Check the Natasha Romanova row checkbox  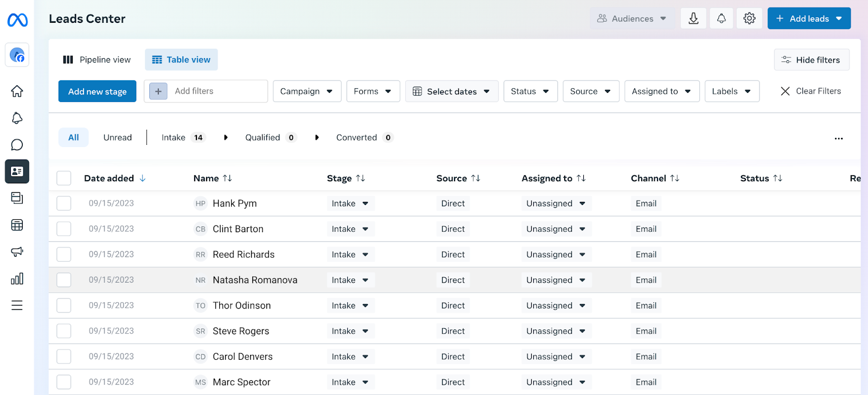pyautogui.click(x=64, y=280)
